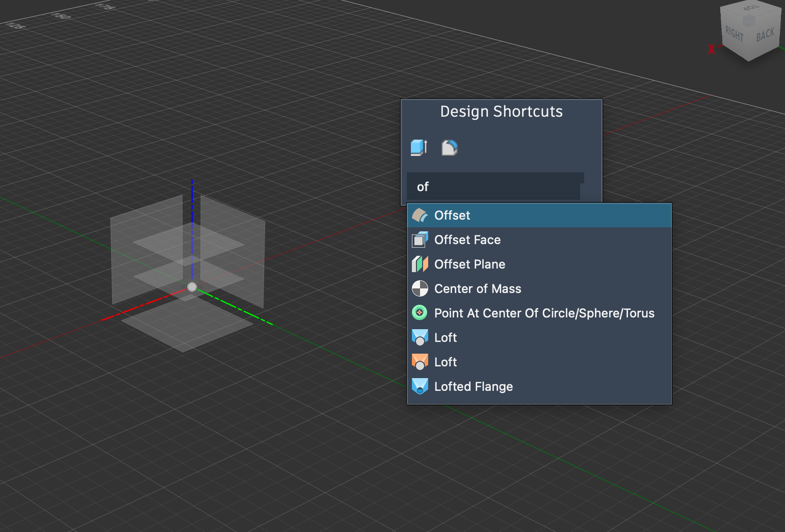Click the Lofted Flange icon
Image resolution: width=785 pixels, height=532 pixels.
click(420, 387)
